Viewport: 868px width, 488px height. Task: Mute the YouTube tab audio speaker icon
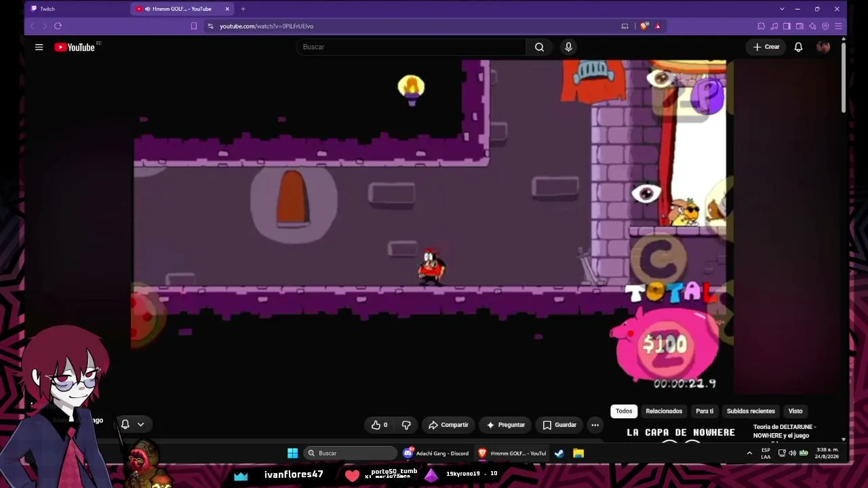tap(147, 9)
